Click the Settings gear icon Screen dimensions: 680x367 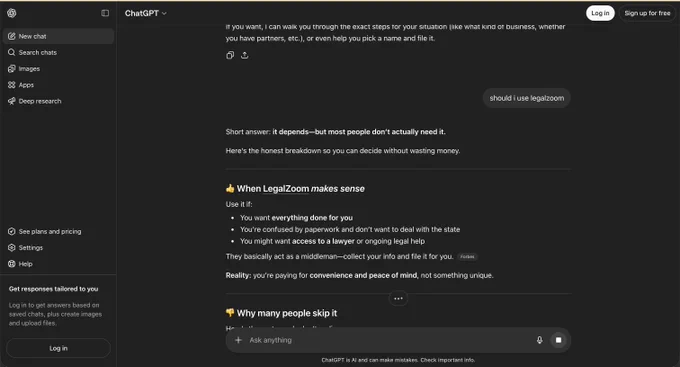tap(12, 248)
